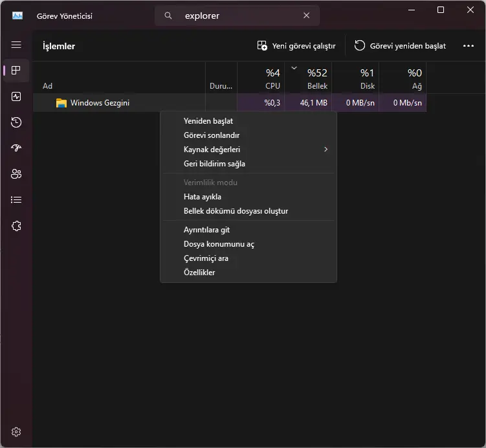Open Task Manager settings gear
486x448 pixels.
(16, 432)
